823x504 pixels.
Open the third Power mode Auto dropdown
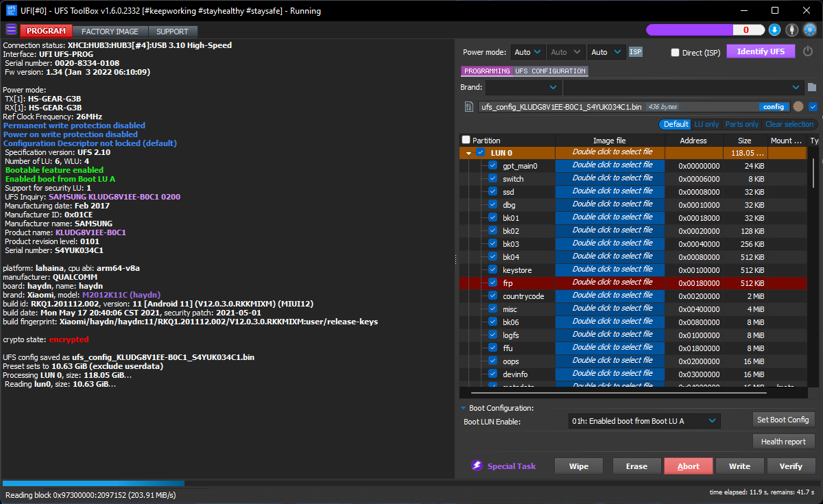[606, 52]
